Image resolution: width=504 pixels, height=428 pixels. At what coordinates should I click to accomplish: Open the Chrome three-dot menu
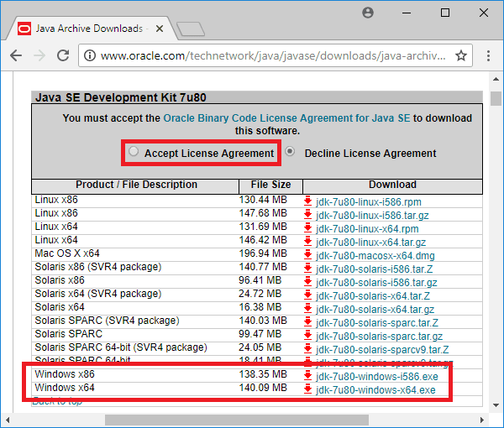[488, 55]
